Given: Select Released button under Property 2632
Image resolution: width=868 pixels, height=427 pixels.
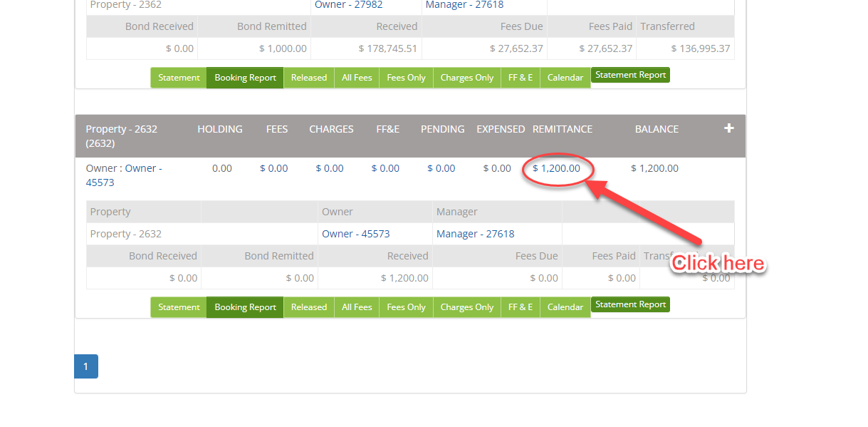Looking at the screenshot, I should point(309,307).
